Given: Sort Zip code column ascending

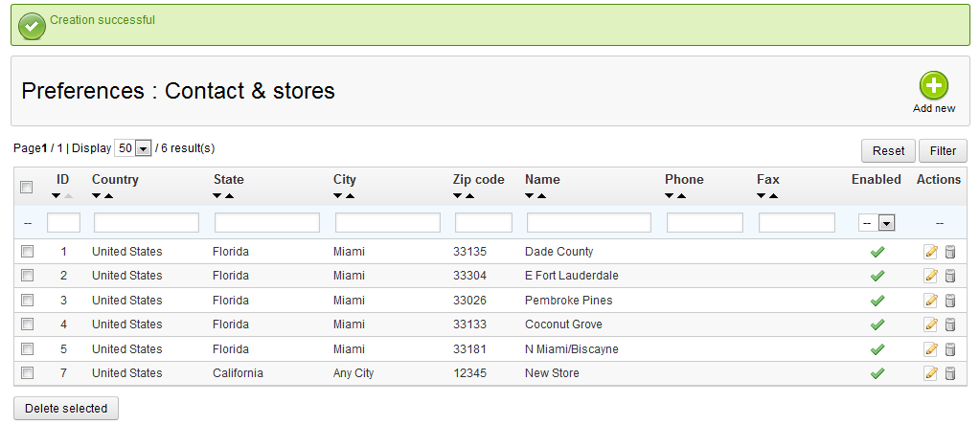Looking at the screenshot, I should point(470,196).
